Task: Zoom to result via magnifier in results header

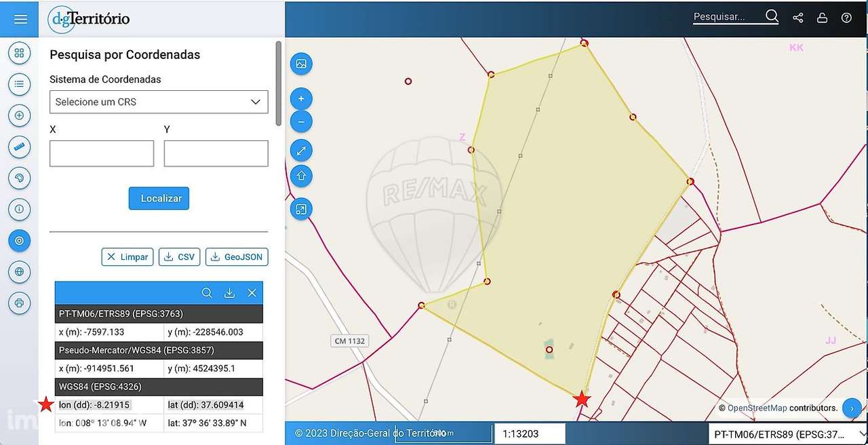Action: pyautogui.click(x=207, y=293)
